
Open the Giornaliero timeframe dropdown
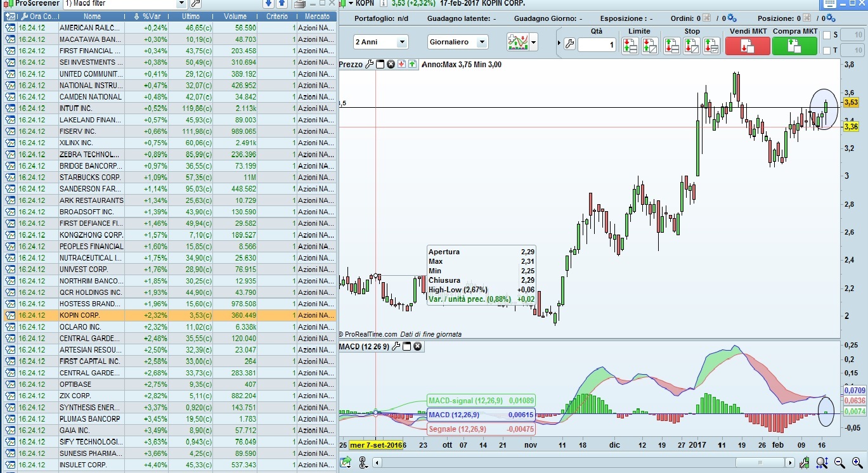click(x=483, y=42)
